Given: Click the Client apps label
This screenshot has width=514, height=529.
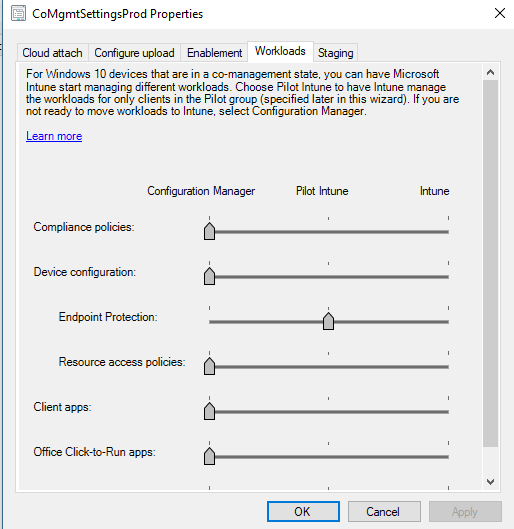Looking at the screenshot, I should pyautogui.click(x=62, y=407).
